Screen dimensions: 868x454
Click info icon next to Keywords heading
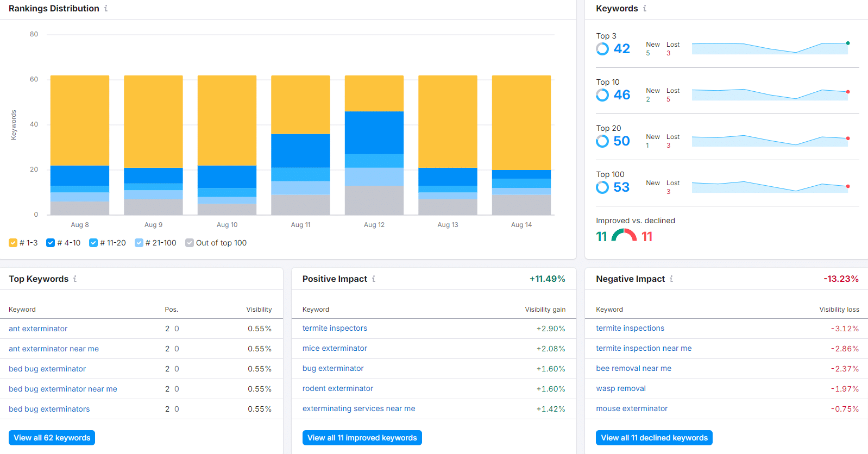pos(645,9)
